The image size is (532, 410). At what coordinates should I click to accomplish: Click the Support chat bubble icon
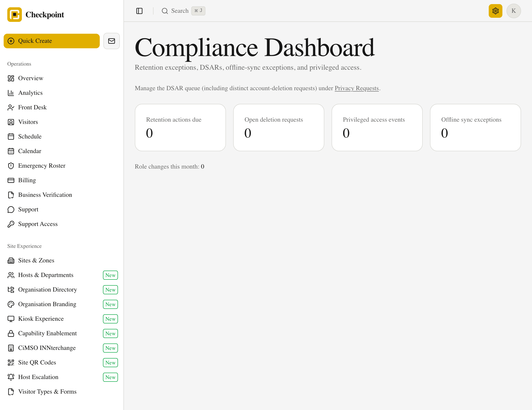(x=11, y=210)
